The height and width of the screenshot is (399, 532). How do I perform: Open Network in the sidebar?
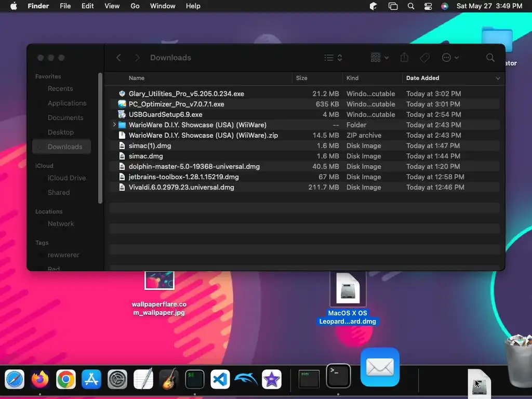61,223
